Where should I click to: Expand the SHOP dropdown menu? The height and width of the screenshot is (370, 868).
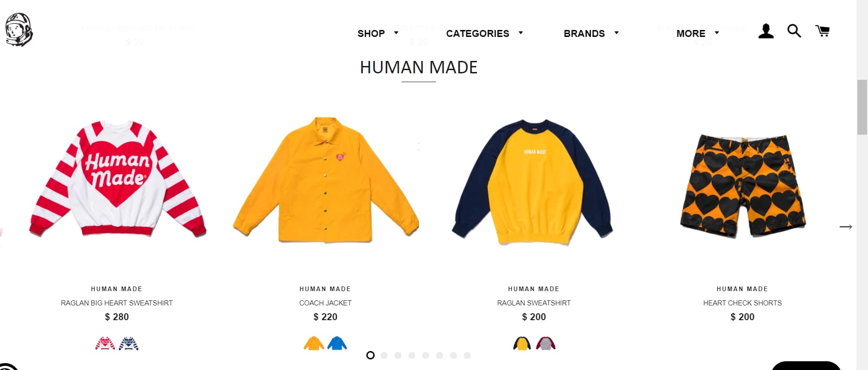point(378,33)
